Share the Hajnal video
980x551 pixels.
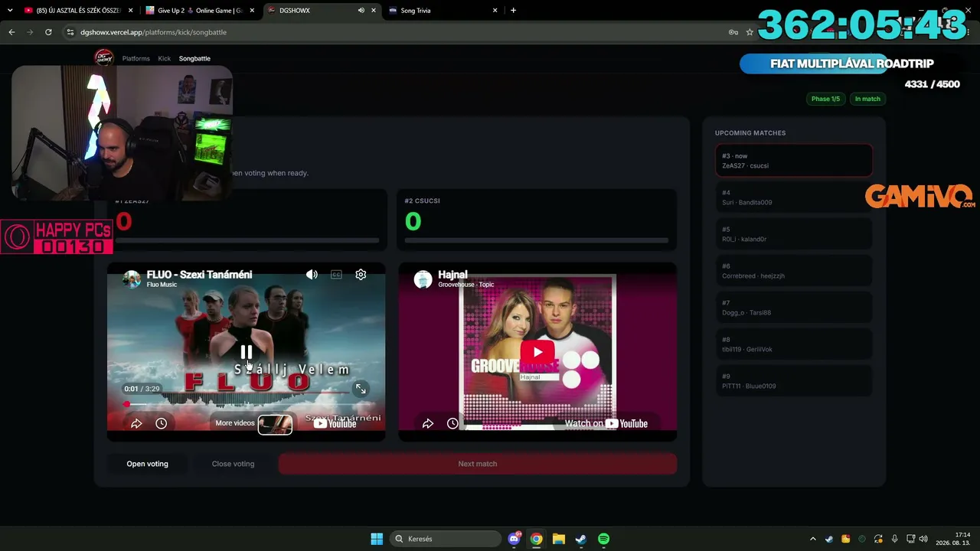click(x=428, y=423)
